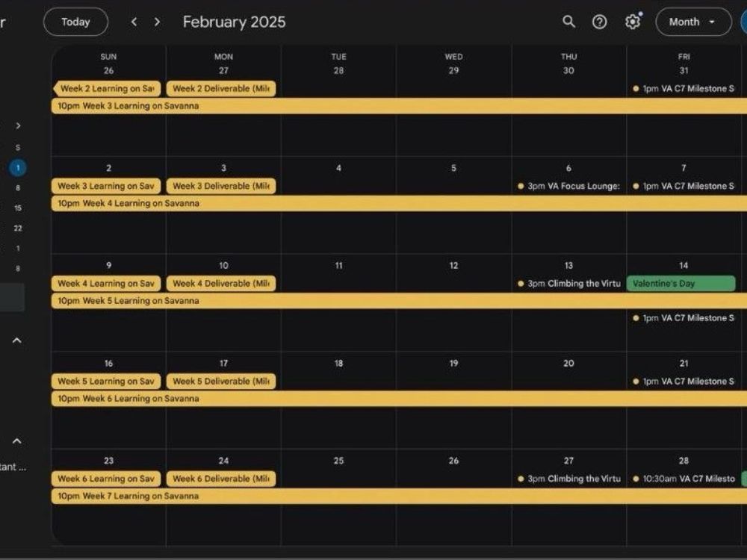Select date 30 under THU header
The width and height of the screenshot is (747, 560).
point(568,70)
